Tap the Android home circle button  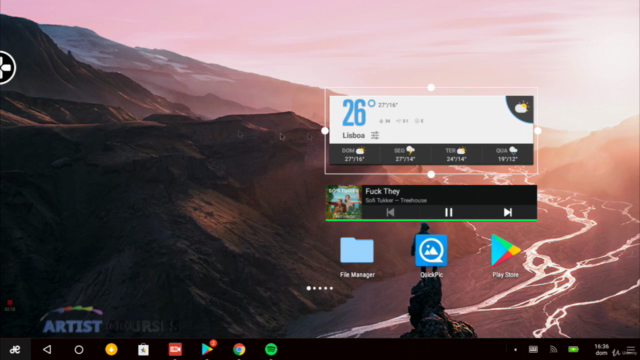[79, 350]
